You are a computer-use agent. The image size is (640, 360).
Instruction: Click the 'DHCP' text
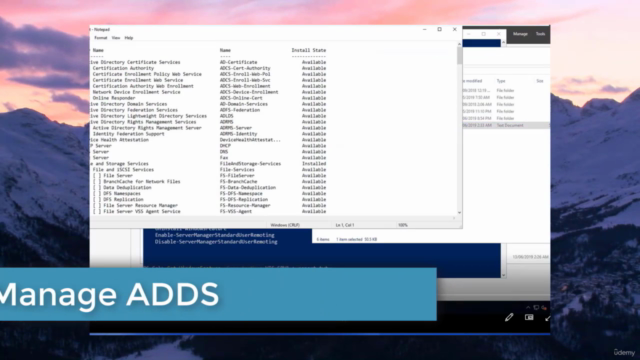click(225, 146)
